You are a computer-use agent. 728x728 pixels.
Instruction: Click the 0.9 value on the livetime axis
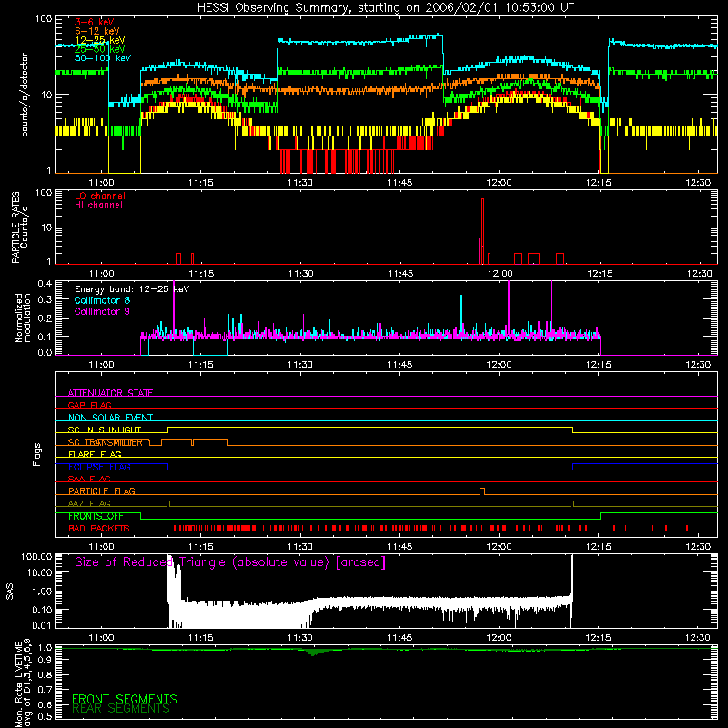click(x=45, y=660)
